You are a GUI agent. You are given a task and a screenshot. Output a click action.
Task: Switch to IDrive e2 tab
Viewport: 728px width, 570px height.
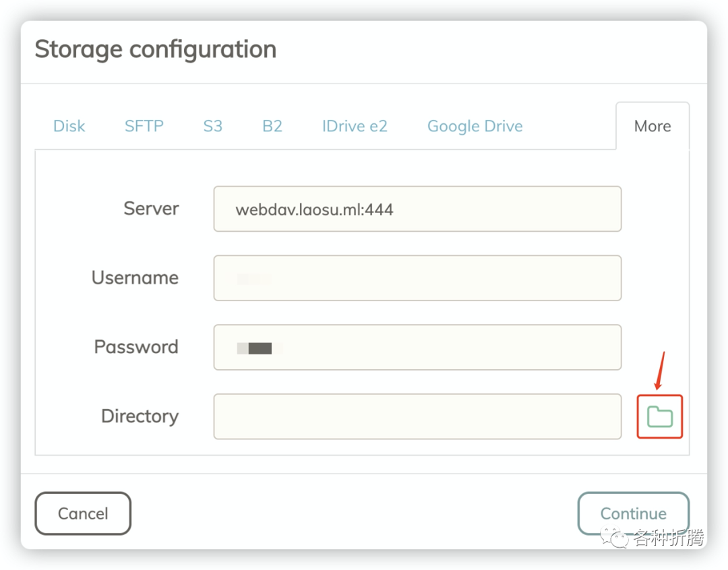point(355,126)
